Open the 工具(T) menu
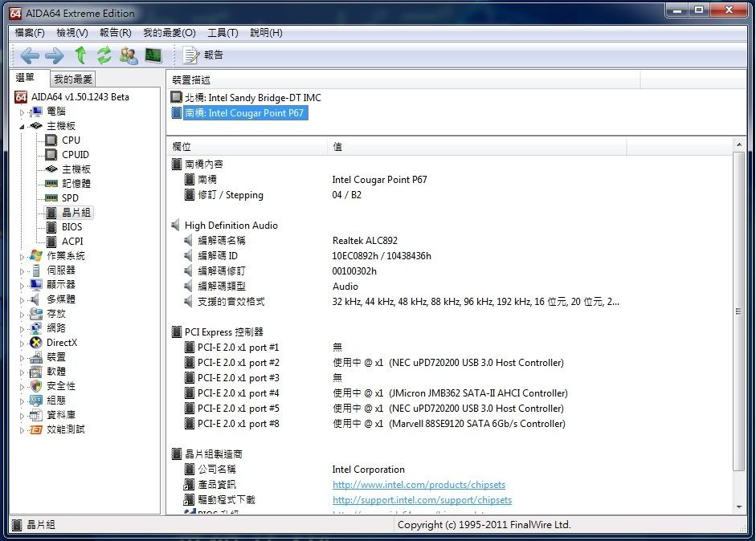Image resolution: width=756 pixels, height=541 pixels. pos(223,33)
